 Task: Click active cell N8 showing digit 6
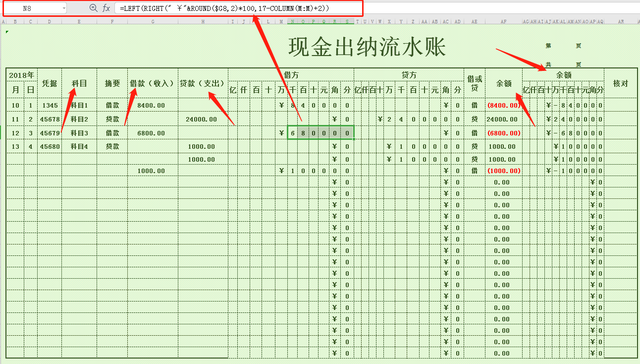pyautogui.click(x=293, y=133)
